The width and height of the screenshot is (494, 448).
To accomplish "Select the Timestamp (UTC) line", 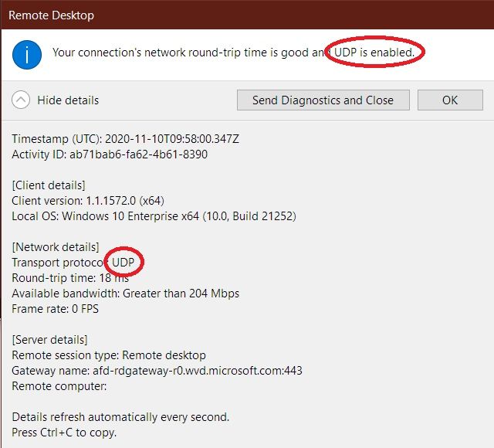I will (125, 139).
